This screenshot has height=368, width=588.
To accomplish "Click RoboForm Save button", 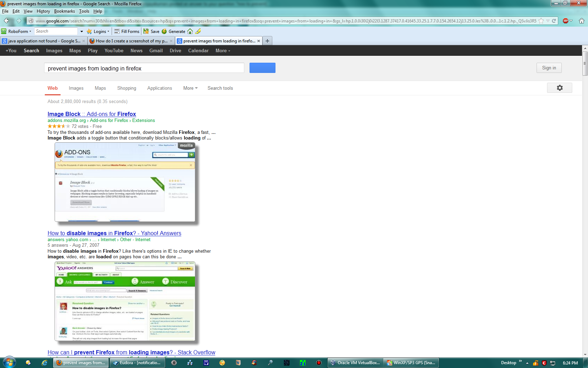I will [x=151, y=31].
